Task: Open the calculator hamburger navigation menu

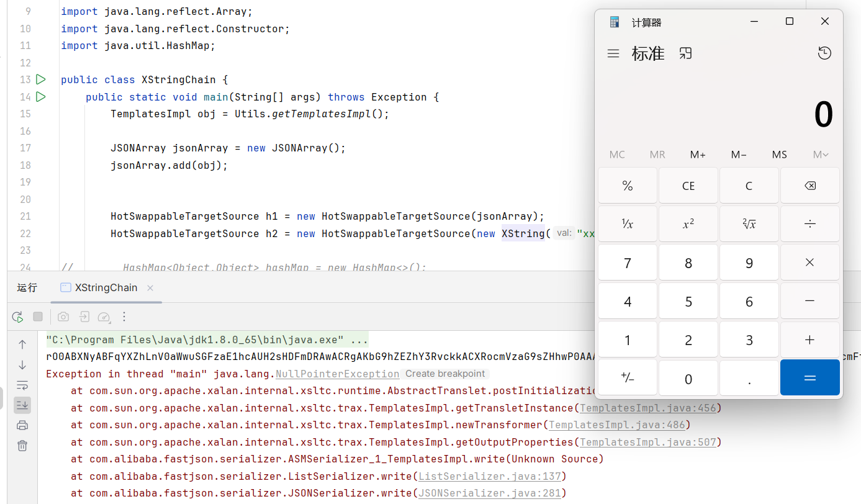Action: click(613, 53)
